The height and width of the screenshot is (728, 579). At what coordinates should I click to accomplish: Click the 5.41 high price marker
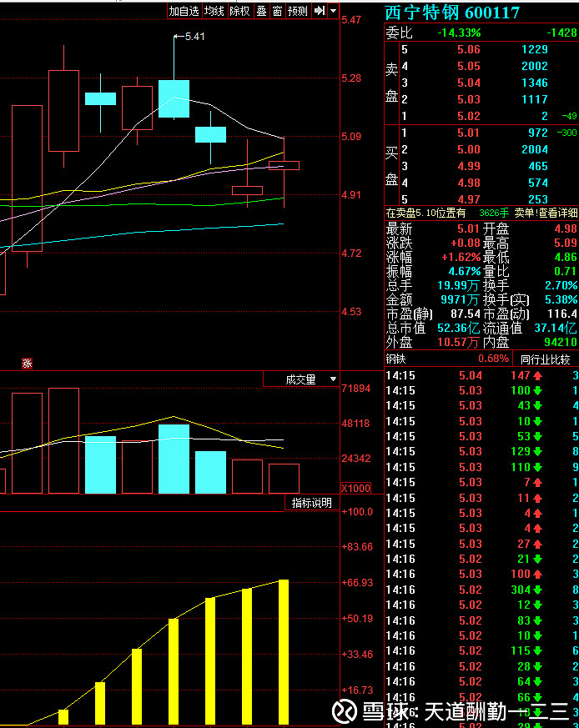(x=194, y=37)
